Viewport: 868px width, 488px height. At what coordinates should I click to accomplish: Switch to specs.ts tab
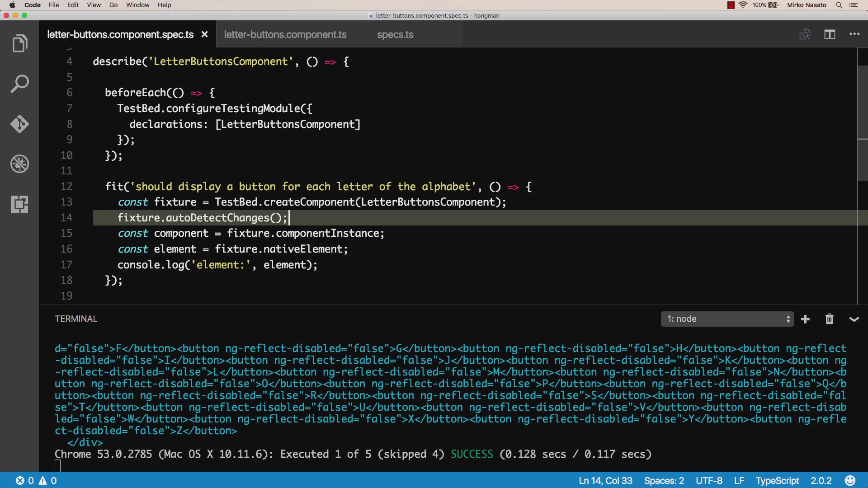tap(395, 34)
